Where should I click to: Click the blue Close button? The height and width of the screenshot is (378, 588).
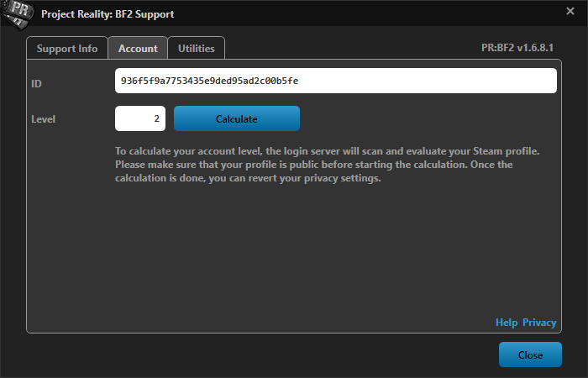click(530, 354)
